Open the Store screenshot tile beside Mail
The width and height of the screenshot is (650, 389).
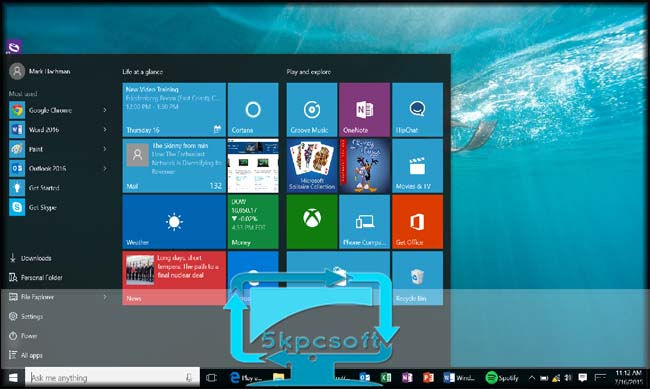tap(253, 166)
